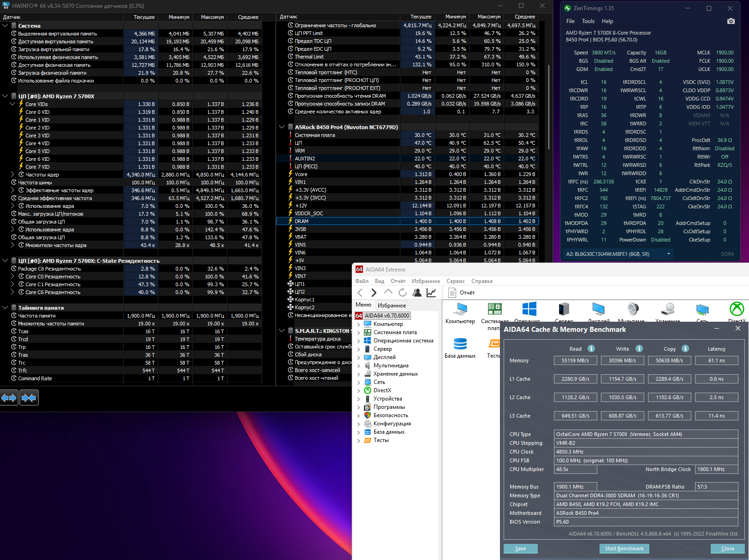Click the Write info icon in benchmark
Image resolution: width=749 pixels, height=560 pixels.
(x=639, y=348)
